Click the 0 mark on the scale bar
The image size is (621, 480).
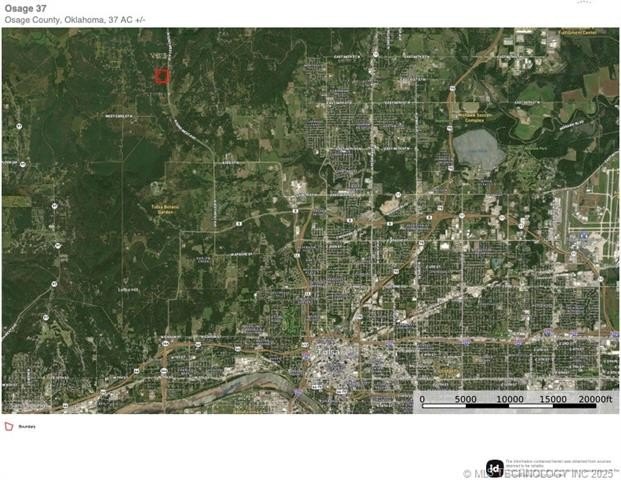(x=422, y=399)
